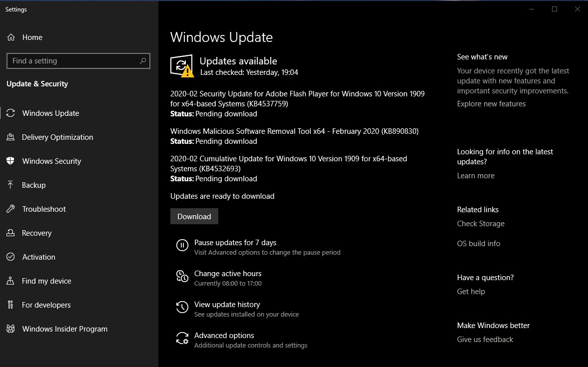
Task: Click the Home icon in sidebar
Action: 11,37
